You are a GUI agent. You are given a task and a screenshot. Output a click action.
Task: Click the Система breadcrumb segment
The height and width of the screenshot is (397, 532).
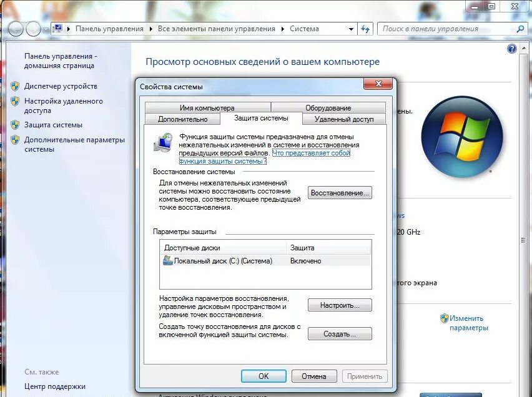pyautogui.click(x=304, y=29)
